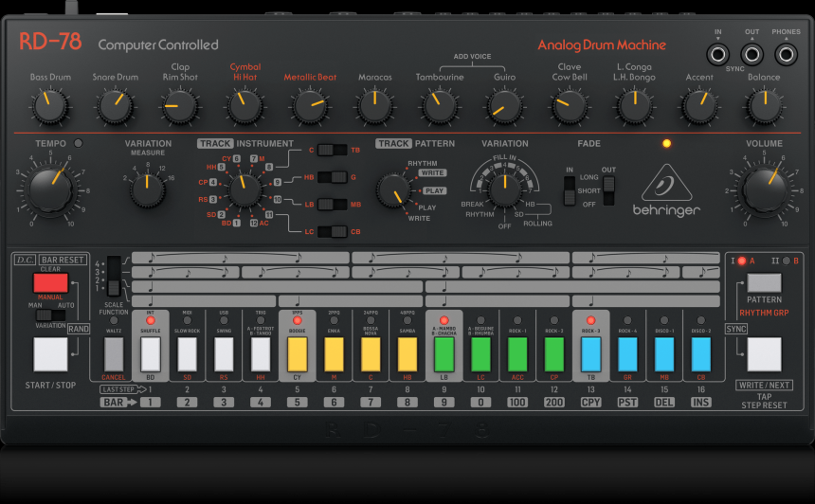Click the 'LAST STEP' label
Screen dimensions: 815x504
pos(118,389)
